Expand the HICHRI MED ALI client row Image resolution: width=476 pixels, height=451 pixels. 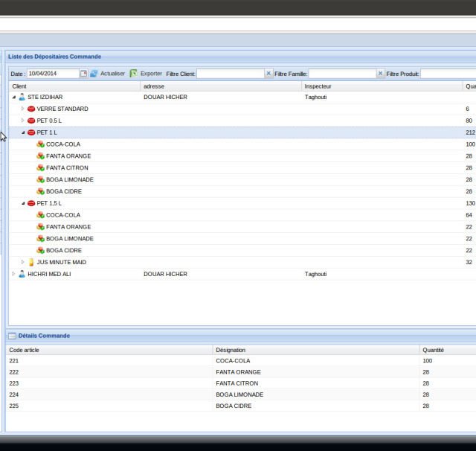pos(13,274)
